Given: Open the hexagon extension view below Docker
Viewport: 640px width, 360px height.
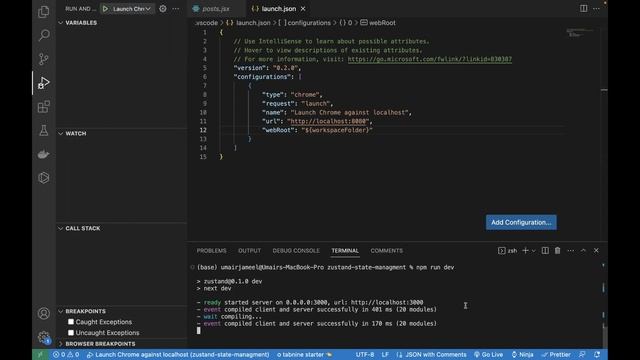Looking at the screenshot, I should tap(43, 178).
